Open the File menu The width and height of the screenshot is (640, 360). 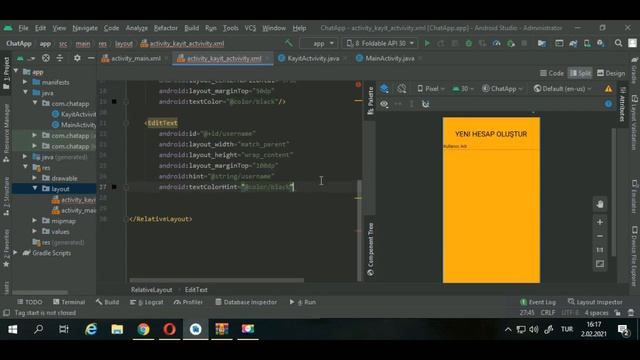click(23, 28)
